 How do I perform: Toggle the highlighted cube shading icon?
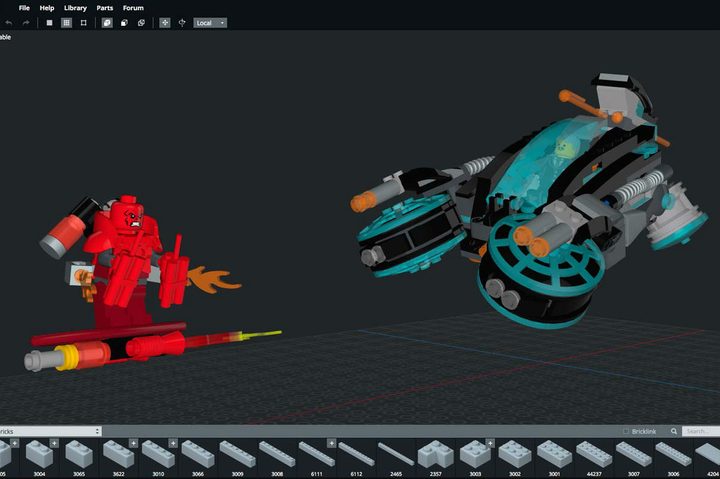(107, 23)
